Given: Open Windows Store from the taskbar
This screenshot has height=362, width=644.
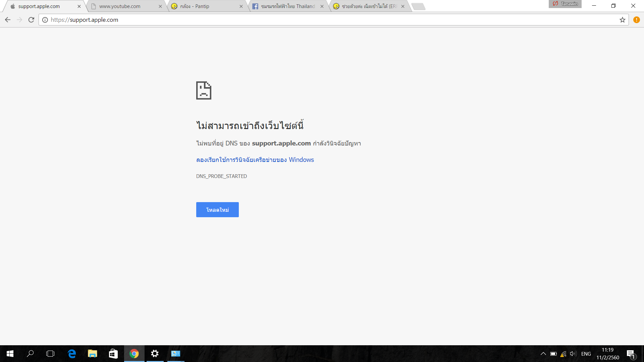Looking at the screenshot, I should point(113,354).
